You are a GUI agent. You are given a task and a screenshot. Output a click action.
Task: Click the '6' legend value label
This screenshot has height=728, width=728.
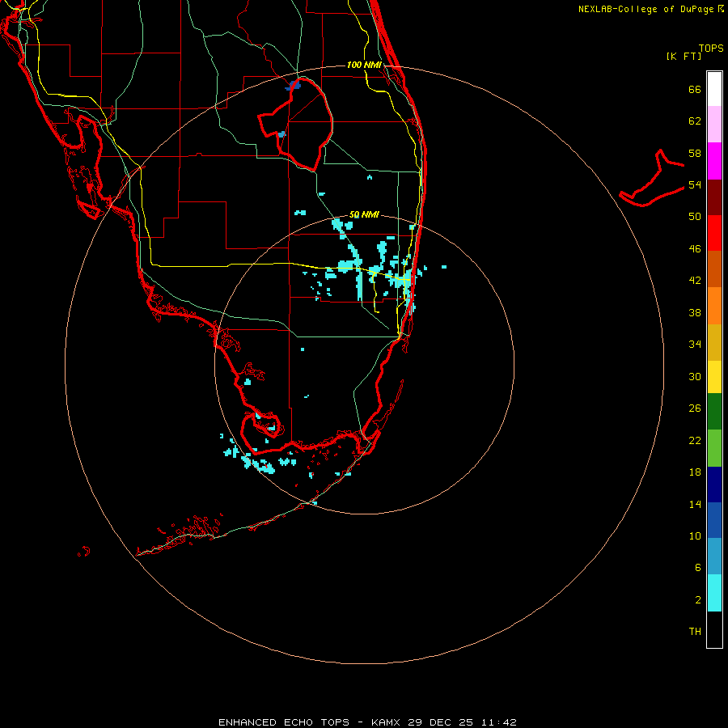pyautogui.click(x=698, y=567)
